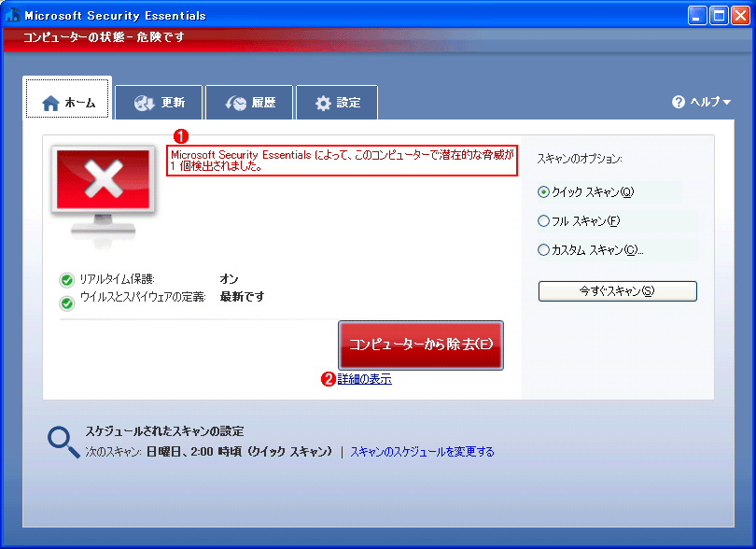Minimize the Security Essentials window
This screenshot has width=756, height=549.
pos(697,16)
